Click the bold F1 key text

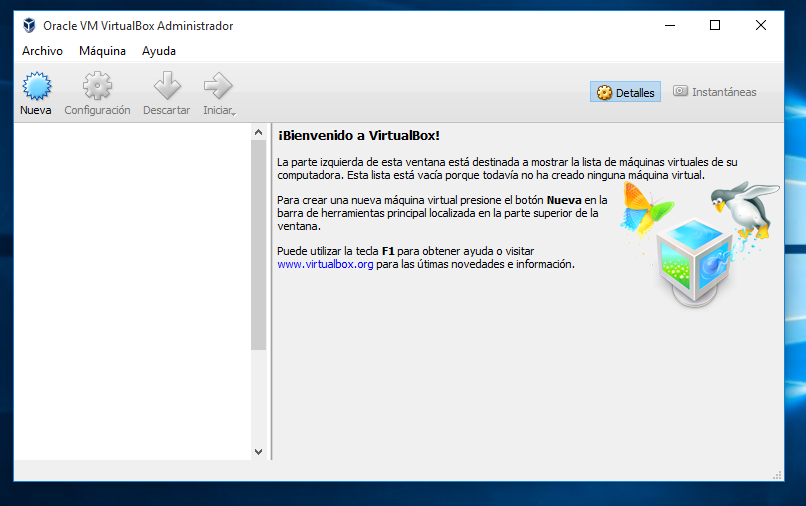coord(388,251)
